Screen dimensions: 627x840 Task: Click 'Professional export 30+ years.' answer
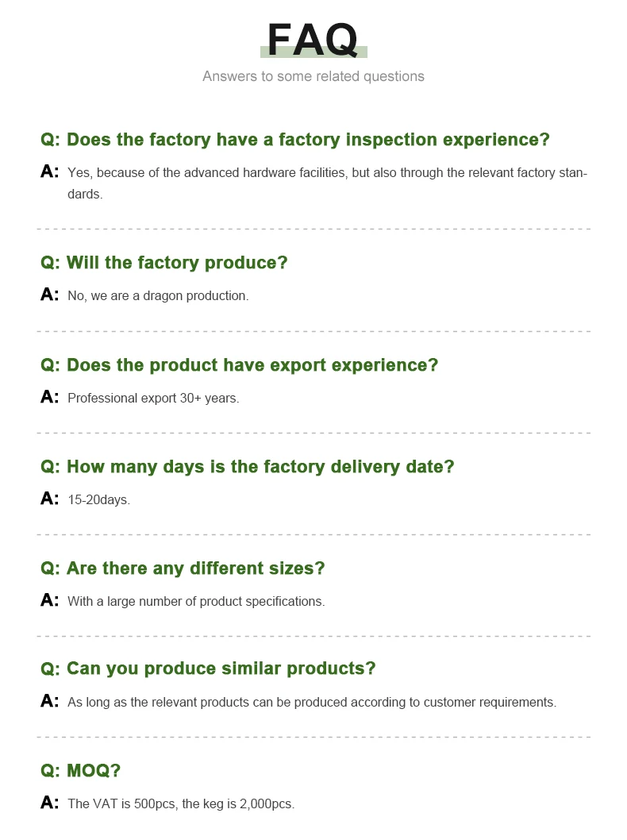(x=153, y=398)
